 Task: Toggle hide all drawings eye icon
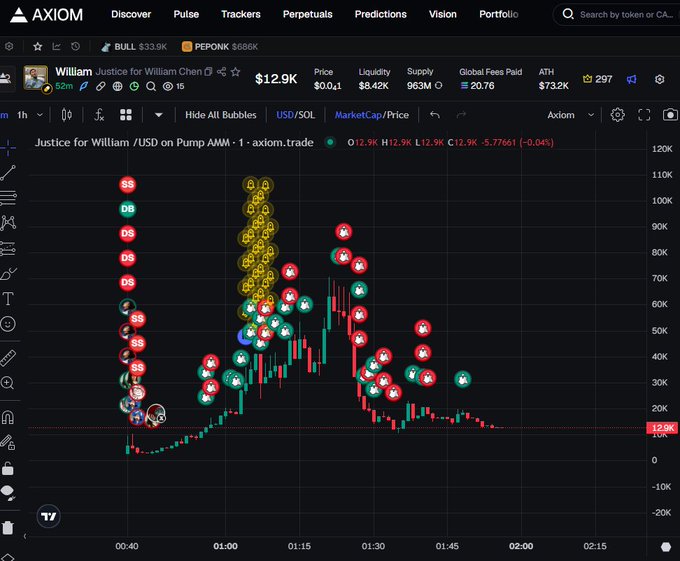pos(8,493)
